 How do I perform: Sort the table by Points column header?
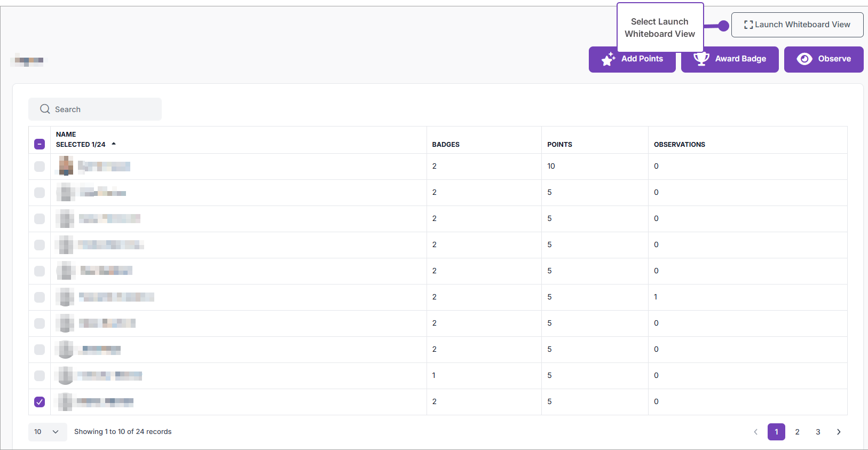tap(559, 145)
